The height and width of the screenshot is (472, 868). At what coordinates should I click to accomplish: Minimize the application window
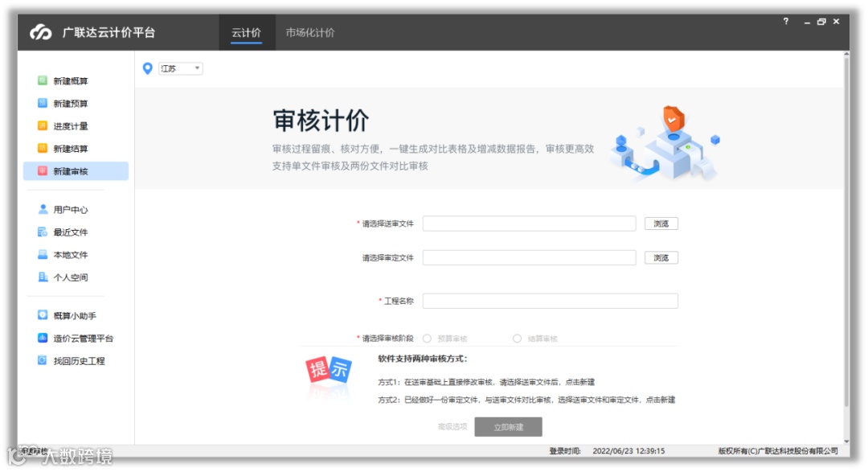[x=807, y=22]
